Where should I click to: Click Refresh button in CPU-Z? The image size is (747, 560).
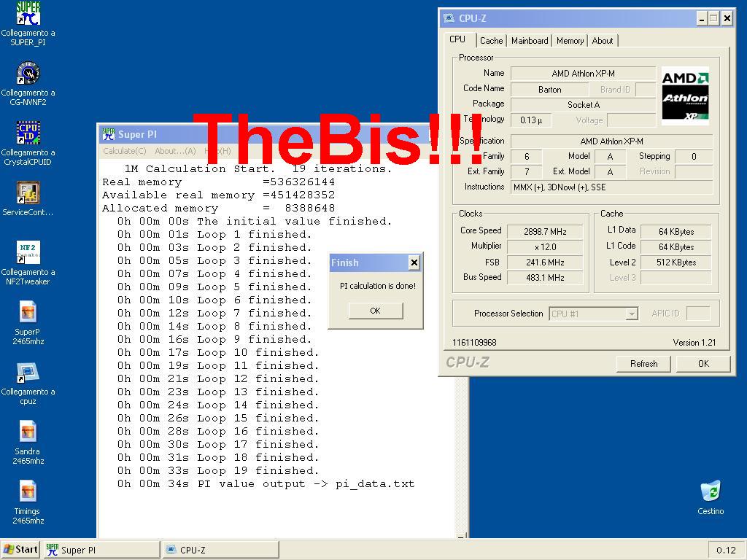click(x=643, y=363)
